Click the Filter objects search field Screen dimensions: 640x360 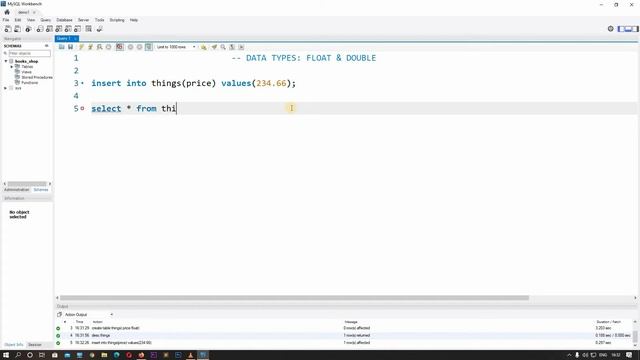pyautogui.click(x=29, y=53)
